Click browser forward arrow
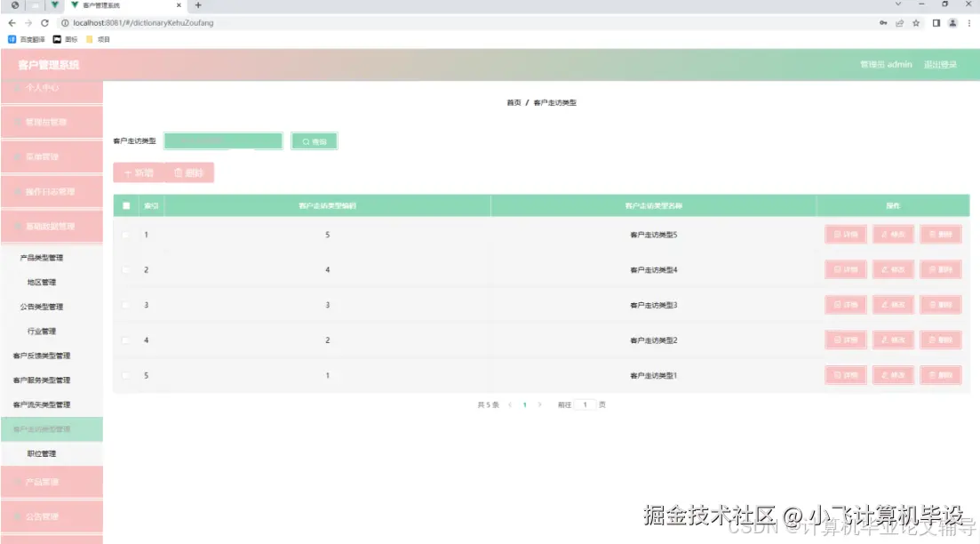The width and height of the screenshot is (980, 544). [28, 23]
